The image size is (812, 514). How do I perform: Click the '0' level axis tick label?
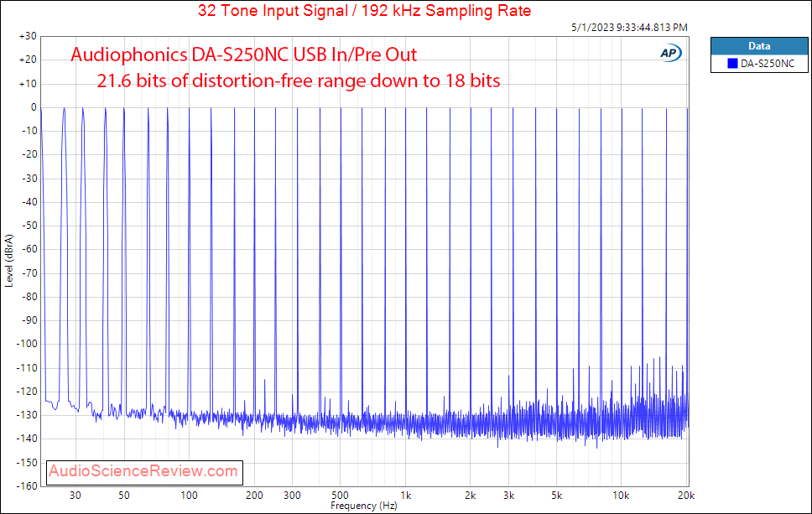[x=34, y=107]
